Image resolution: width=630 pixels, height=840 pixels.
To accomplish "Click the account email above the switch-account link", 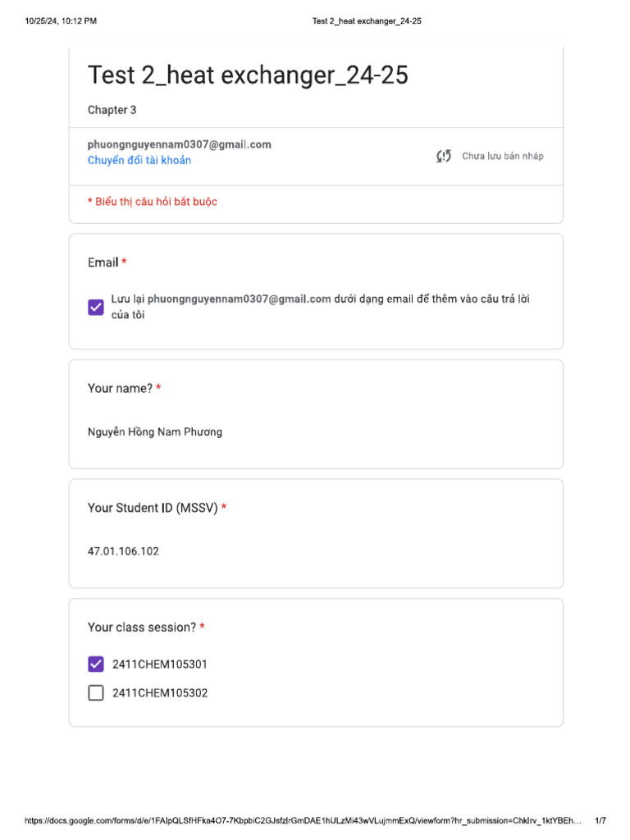I will pos(180,144).
